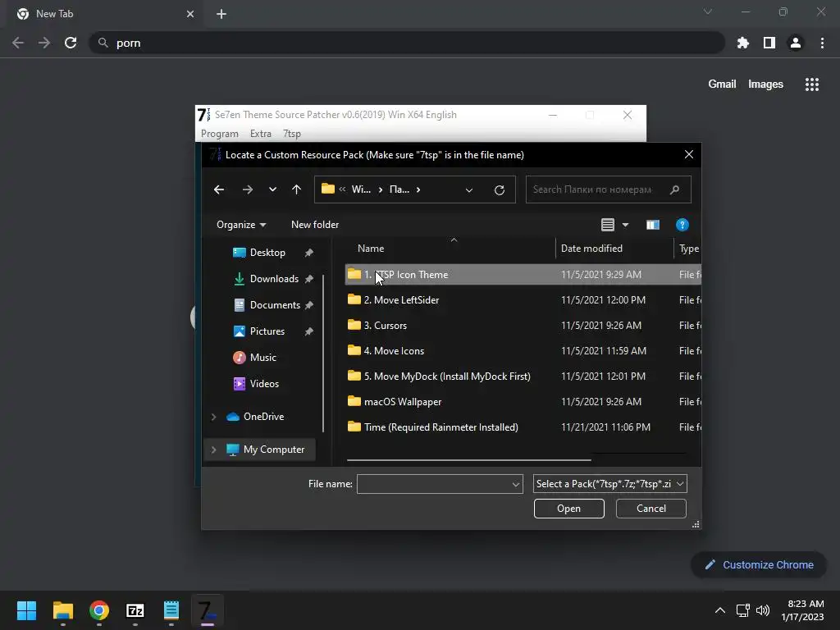Select My Computer in navigation pane
The width and height of the screenshot is (840, 630).
click(273, 450)
